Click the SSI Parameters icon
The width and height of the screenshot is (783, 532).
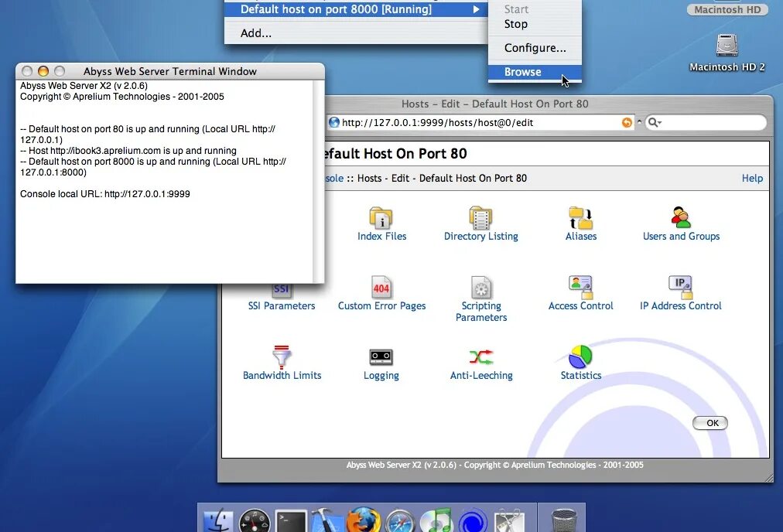tap(281, 290)
